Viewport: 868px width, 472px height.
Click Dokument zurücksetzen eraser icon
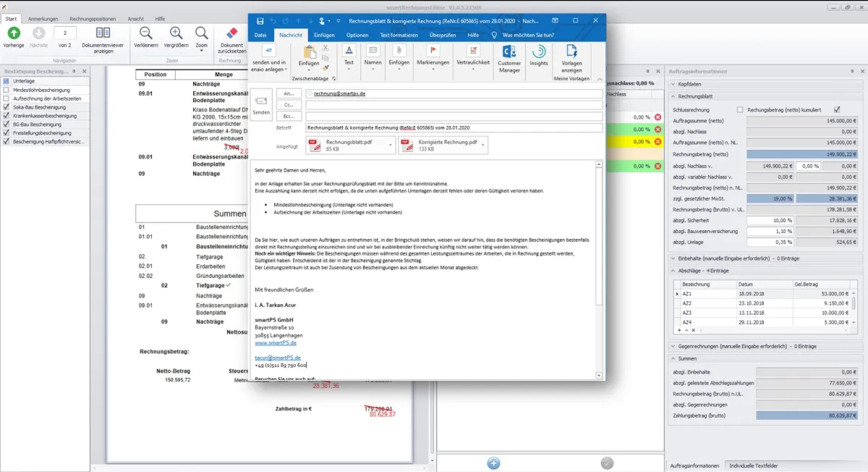pos(232,34)
